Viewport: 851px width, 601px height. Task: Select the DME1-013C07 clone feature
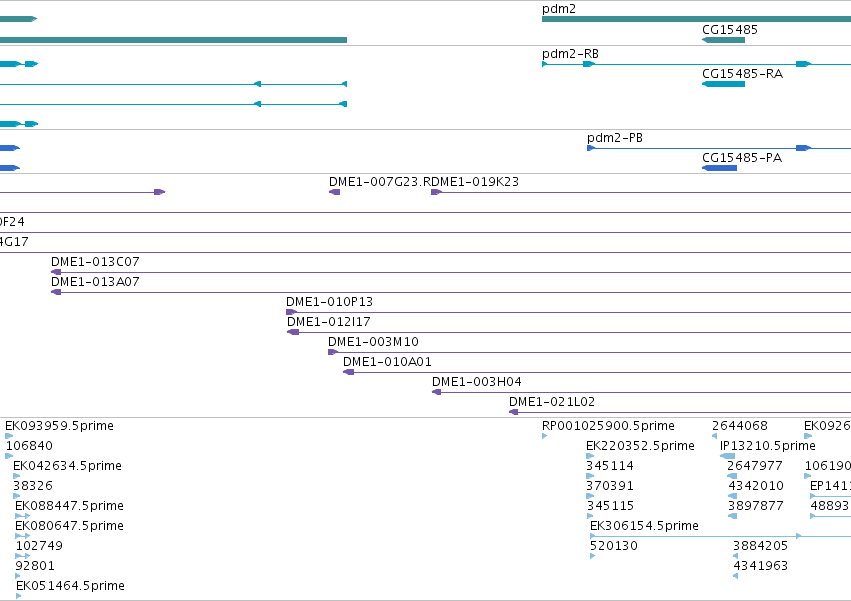coord(451,272)
